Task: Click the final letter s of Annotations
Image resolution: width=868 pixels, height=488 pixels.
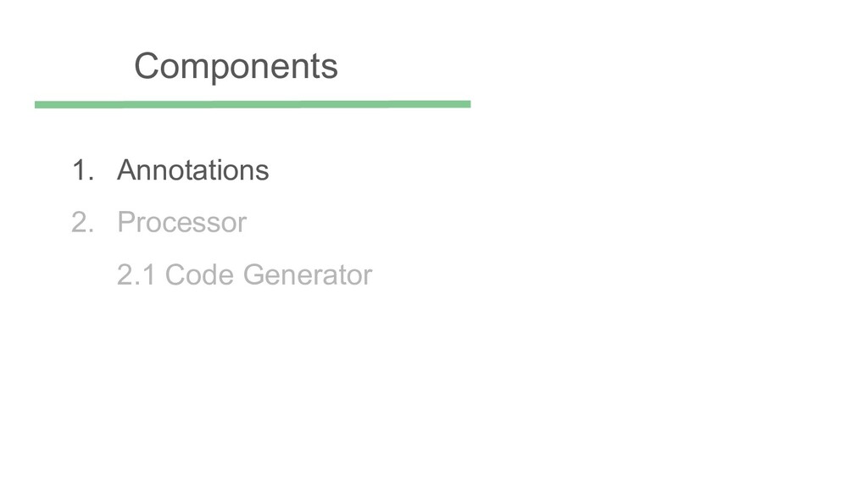Action: tap(263, 172)
